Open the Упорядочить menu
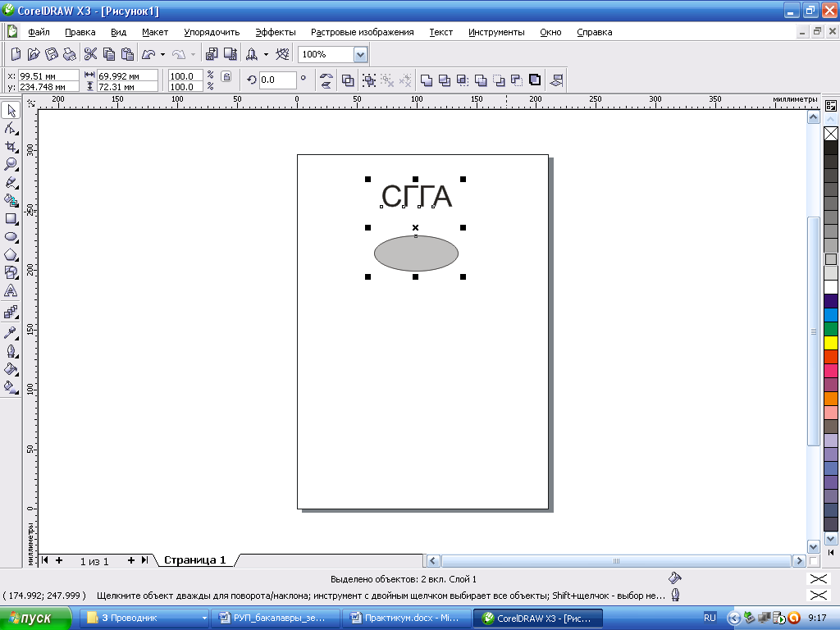840x630 pixels. click(212, 32)
